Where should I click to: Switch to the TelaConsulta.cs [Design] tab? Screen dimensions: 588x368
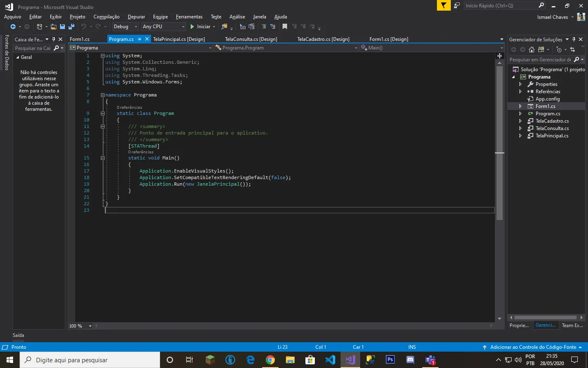(251, 39)
